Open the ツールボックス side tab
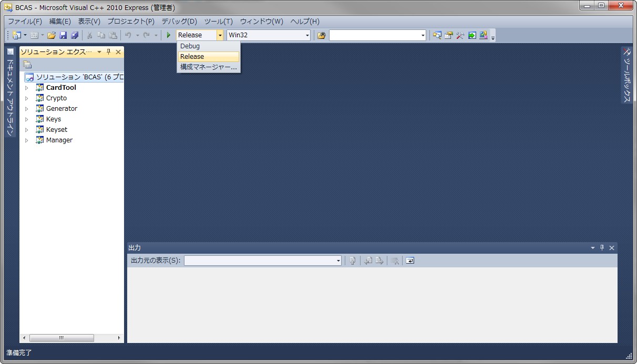The image size is (637, 364). tap(626, 75)
